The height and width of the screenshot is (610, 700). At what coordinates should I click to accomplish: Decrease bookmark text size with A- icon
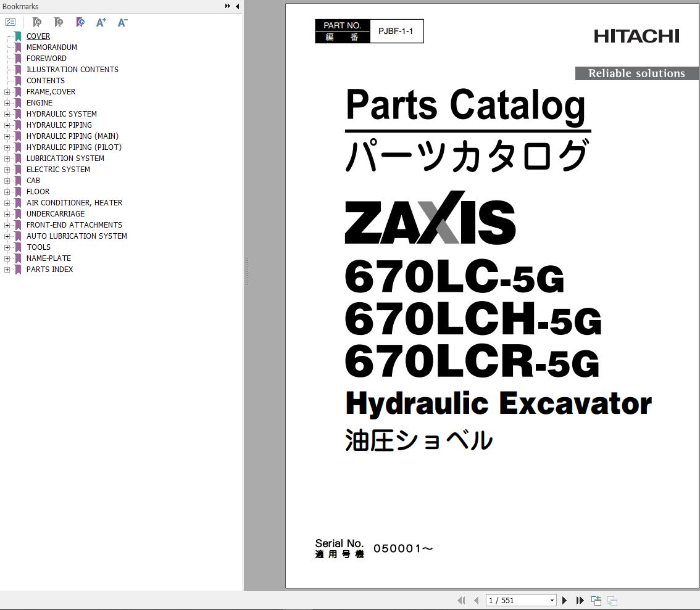click(123, 22)
